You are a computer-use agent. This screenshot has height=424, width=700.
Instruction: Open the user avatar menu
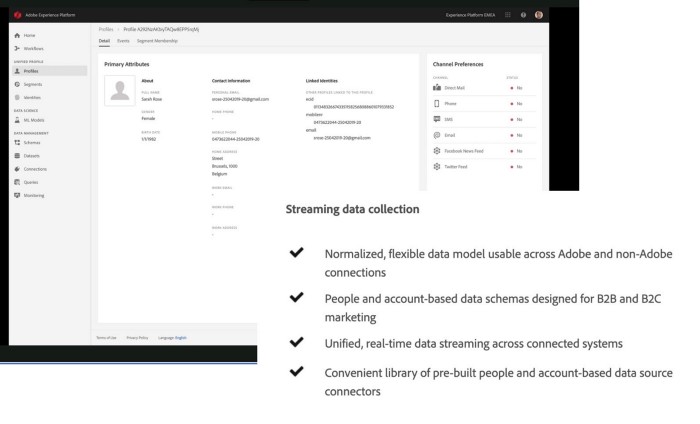point(539,15)
